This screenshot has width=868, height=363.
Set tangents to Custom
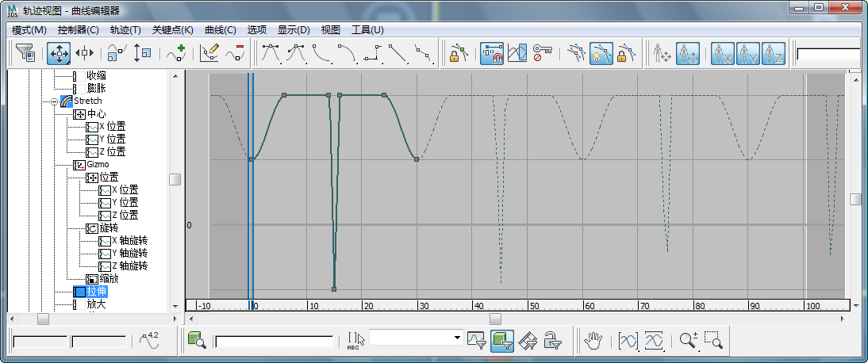point(297,54)
